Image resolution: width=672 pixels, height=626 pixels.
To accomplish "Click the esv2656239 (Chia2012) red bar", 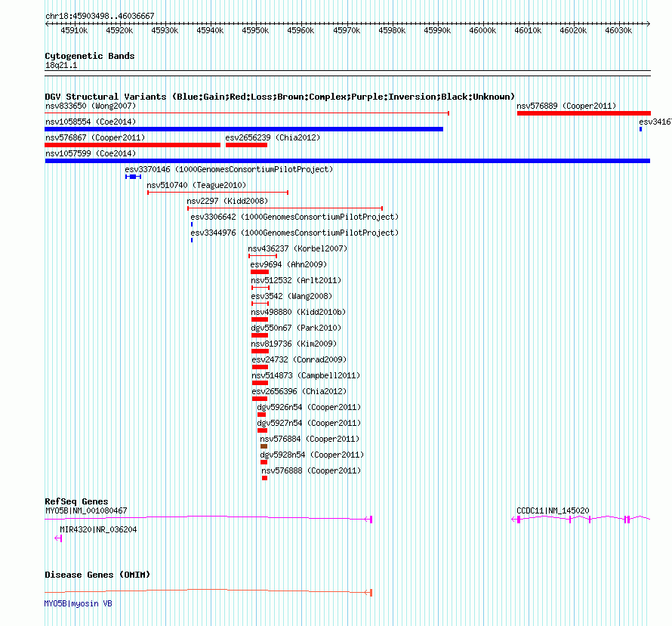I will [246, 145].
